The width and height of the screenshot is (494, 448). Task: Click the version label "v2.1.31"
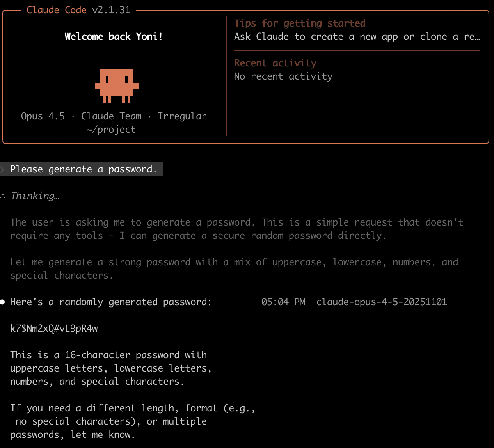click(x=111, y=10)
